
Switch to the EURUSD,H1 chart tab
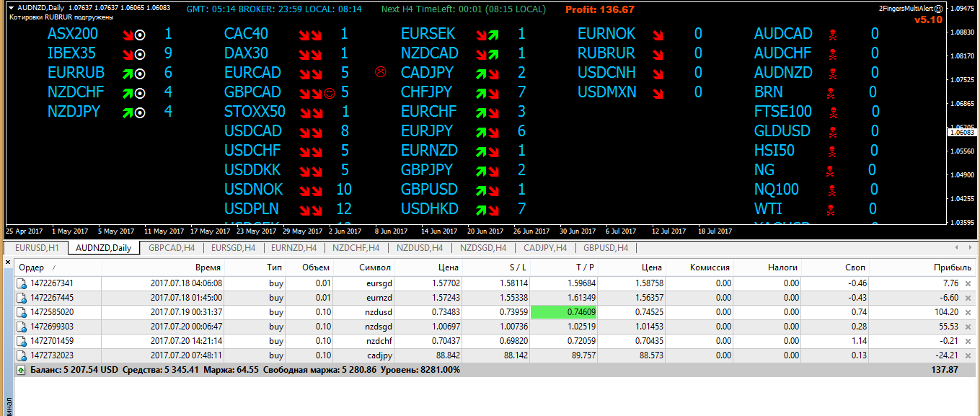click(x=36, y=248)
